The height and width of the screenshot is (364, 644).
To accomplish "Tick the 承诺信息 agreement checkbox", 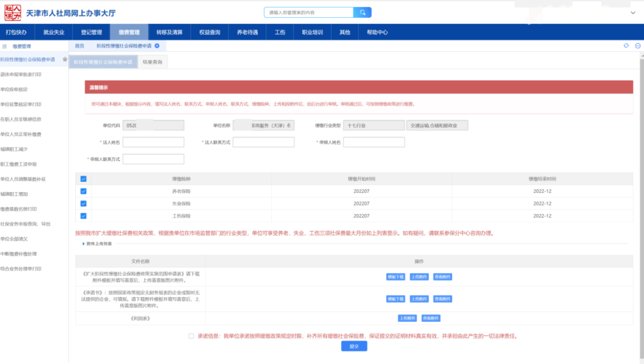I will tap(191, 336).
